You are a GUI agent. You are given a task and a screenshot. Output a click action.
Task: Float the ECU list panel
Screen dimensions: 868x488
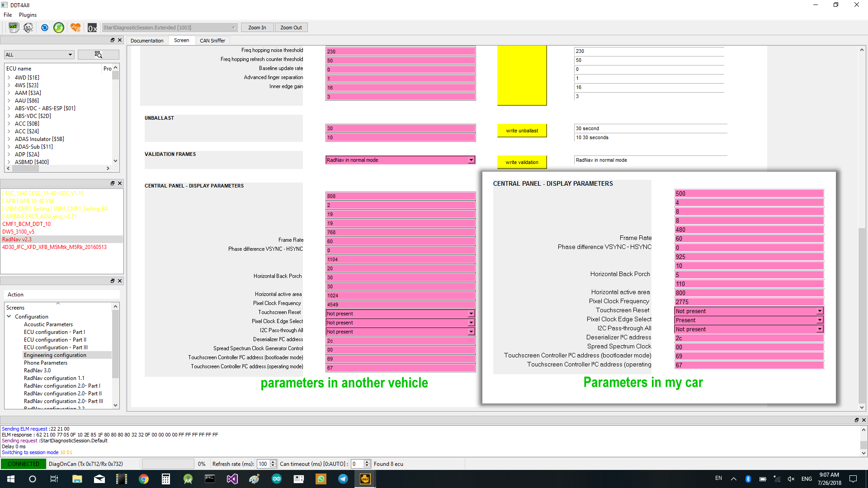[x=113, y=40]
